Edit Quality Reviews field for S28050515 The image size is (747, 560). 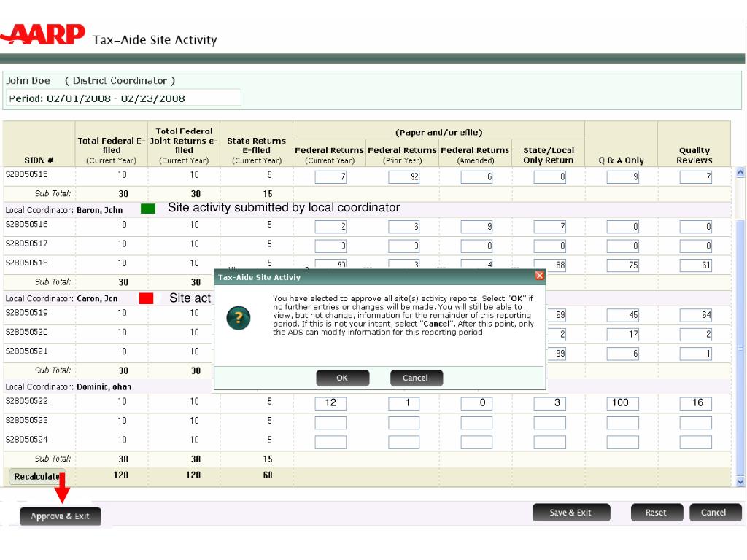click(695, 176)
